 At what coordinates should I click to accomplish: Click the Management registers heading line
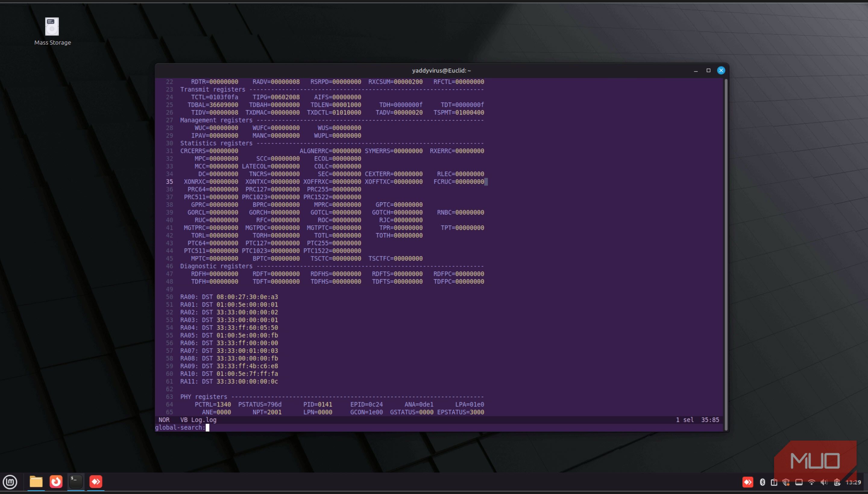pyautogui.click(x=332, y=120)
